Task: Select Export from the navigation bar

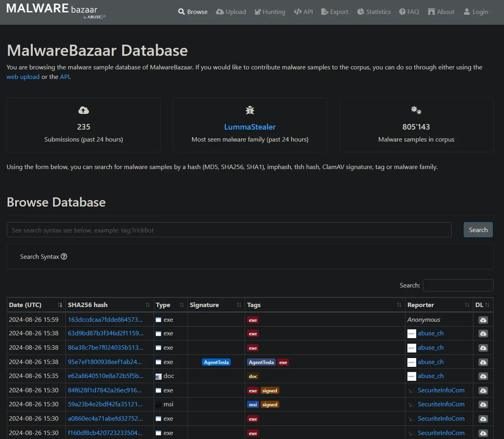Action: 335,12
